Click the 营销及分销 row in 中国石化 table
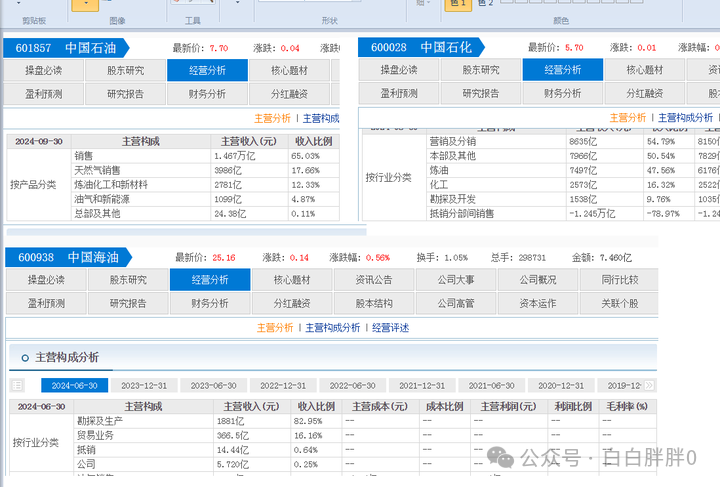Screen dimensions: 720x487 tap(573, 141)
